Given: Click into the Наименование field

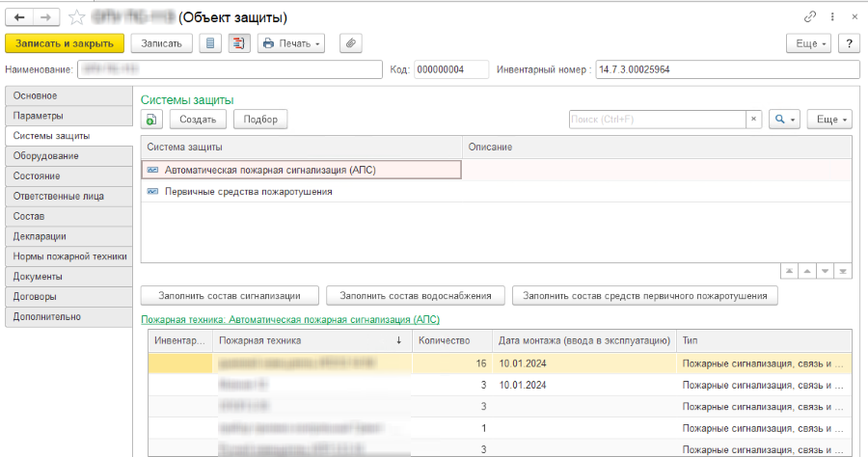Looking at the screenshot, I should coord(230,69).
